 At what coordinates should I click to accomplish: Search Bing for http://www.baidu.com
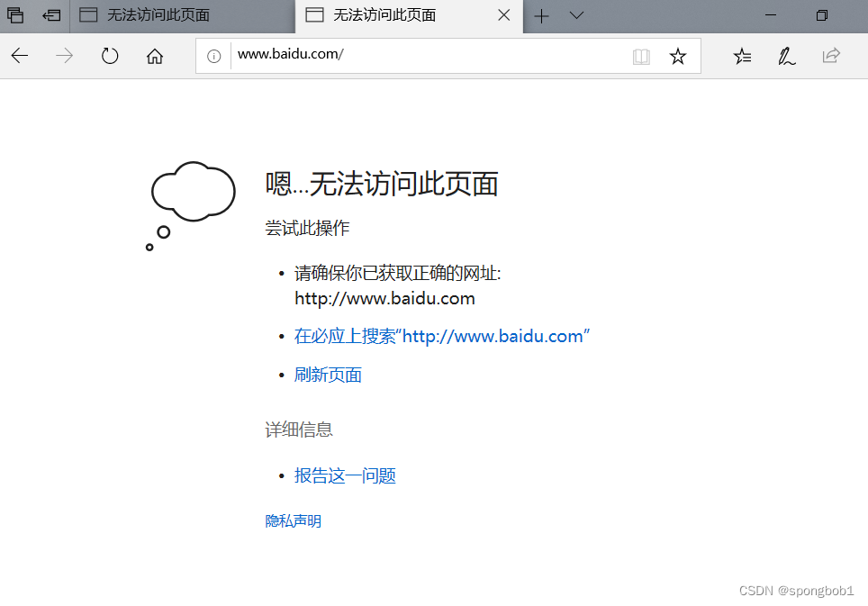point(442,336)
